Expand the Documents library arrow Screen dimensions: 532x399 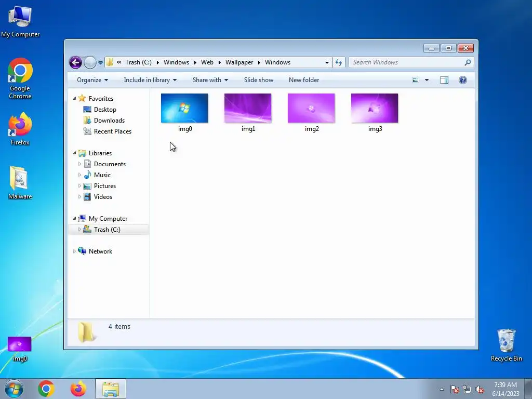[79, 164]
